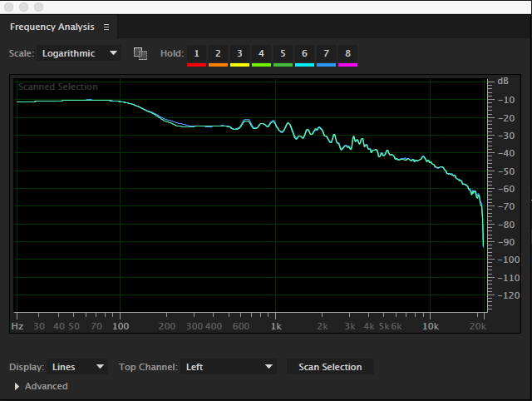
Task: Open the Display Lines dropdown
Action: point(77,367)
